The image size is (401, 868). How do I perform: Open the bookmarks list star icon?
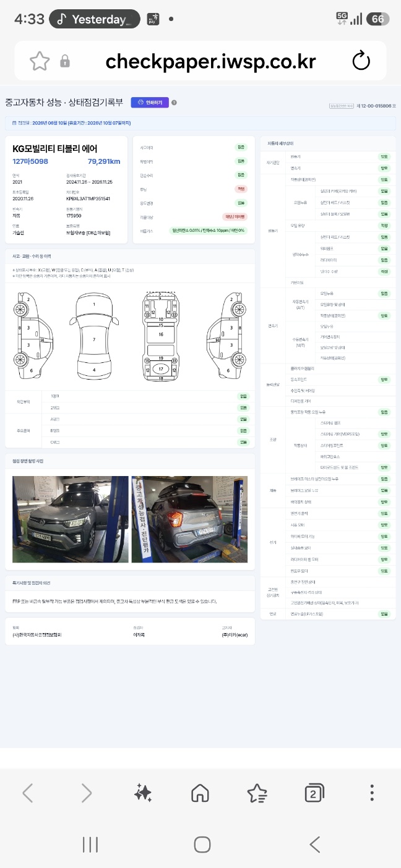tap(257, 793)
